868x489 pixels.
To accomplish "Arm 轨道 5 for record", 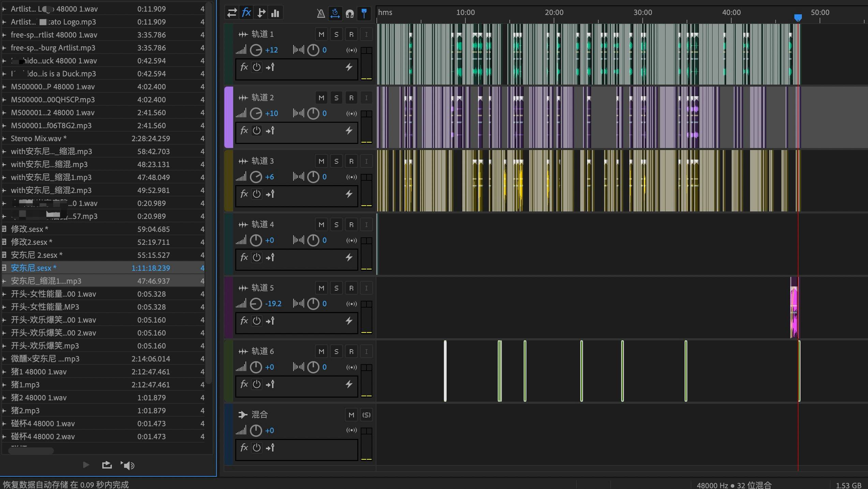I will tap(351, 288).
